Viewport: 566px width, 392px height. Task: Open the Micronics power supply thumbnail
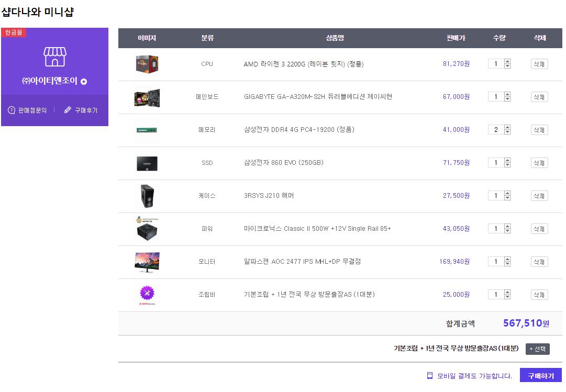pyautogui.click(x=147, y=229)
